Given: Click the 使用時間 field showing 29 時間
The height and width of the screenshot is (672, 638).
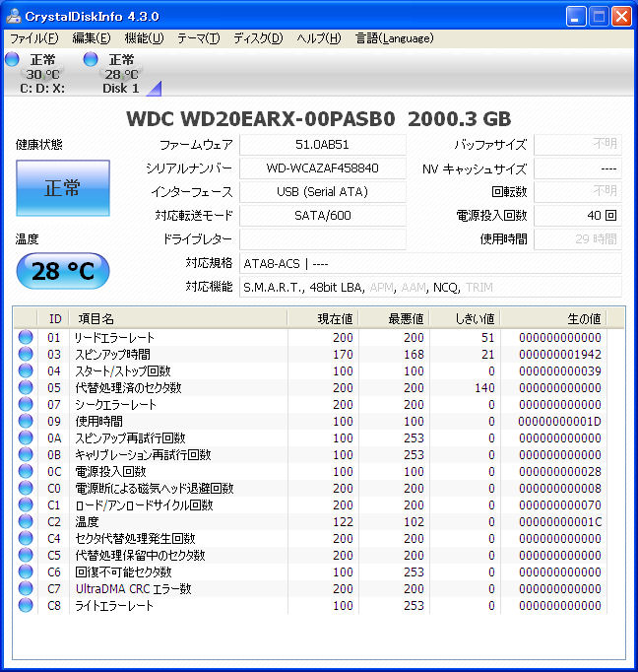Looking at the screenshot, I should click(x=578, y=239).
